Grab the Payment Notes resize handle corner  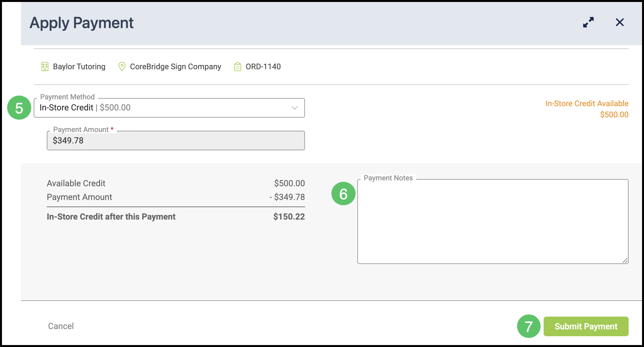point(625,260)
